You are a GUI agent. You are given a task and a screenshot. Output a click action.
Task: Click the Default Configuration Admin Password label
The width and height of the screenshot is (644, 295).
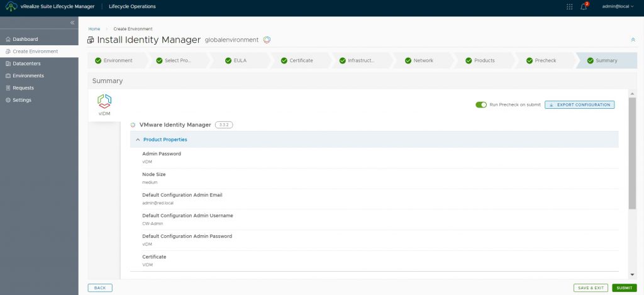click(187, 237)
